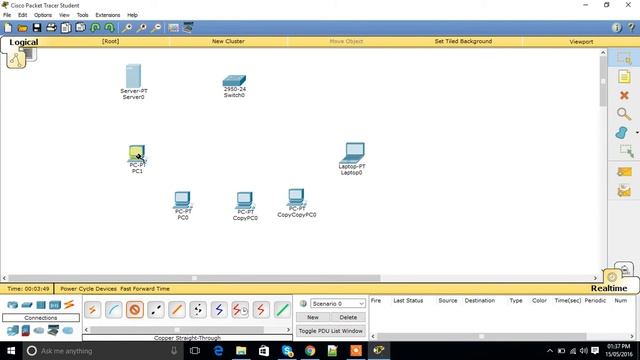Open the custom devices dialog icon
The height and width of the screenshot is (360, 640).
(x=188, y=28)
